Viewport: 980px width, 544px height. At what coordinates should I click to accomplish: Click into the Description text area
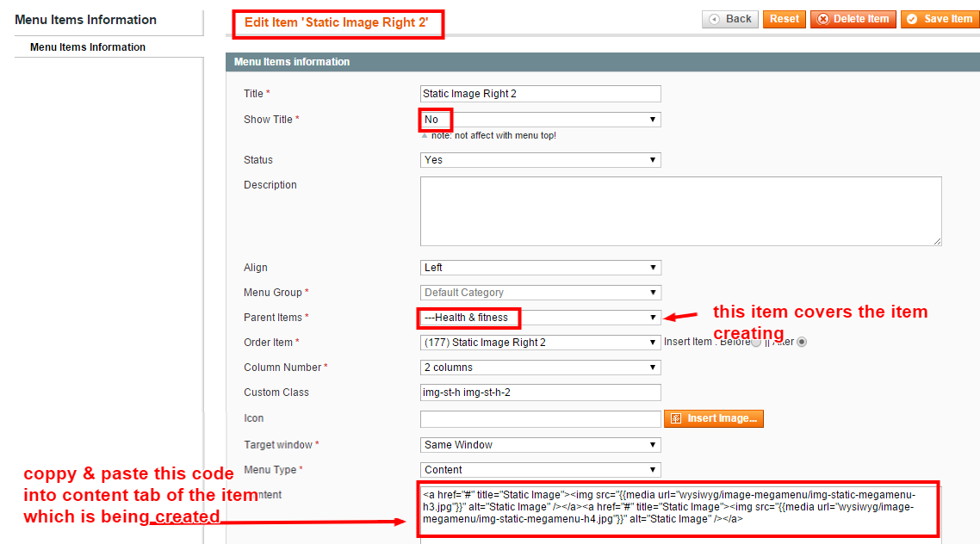tap(680, 211)
